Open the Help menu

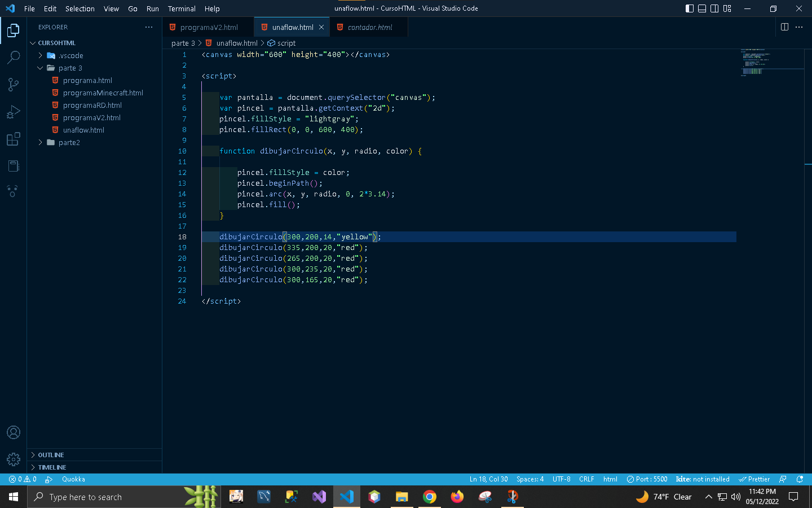[x=212, y=8]
